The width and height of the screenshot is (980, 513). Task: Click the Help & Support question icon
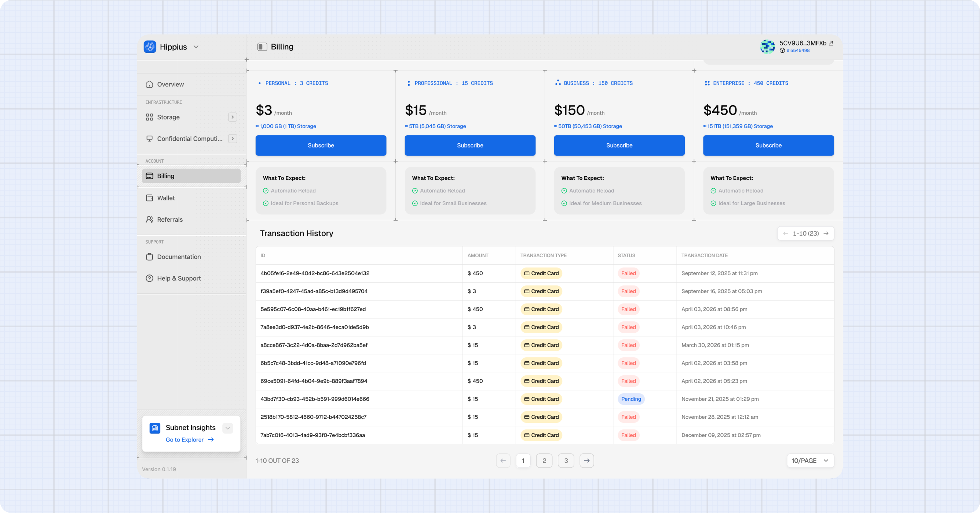(150, 278)
